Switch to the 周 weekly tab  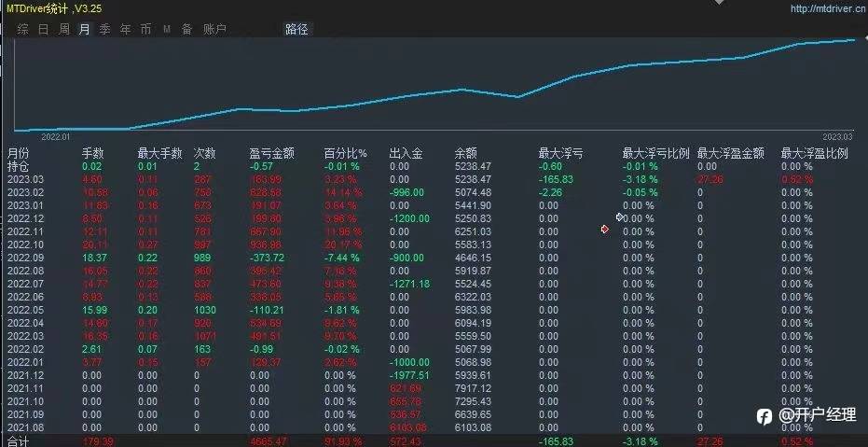point(64,29)
